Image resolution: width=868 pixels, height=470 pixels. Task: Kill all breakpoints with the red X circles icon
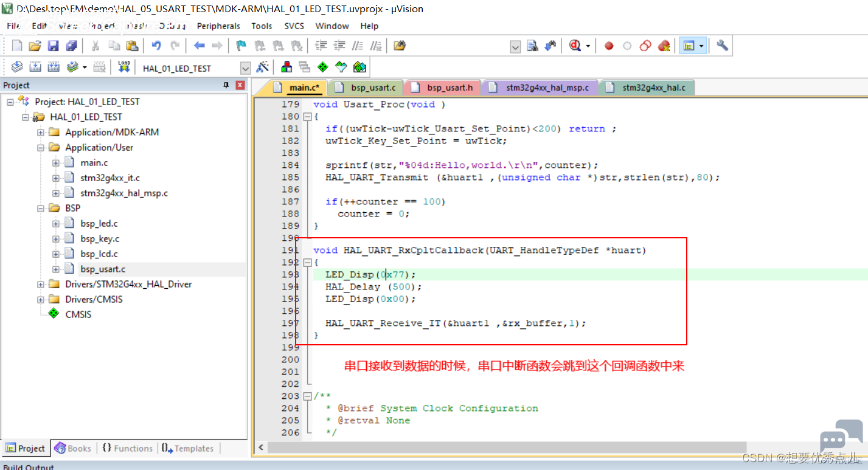tap(664, 46)
